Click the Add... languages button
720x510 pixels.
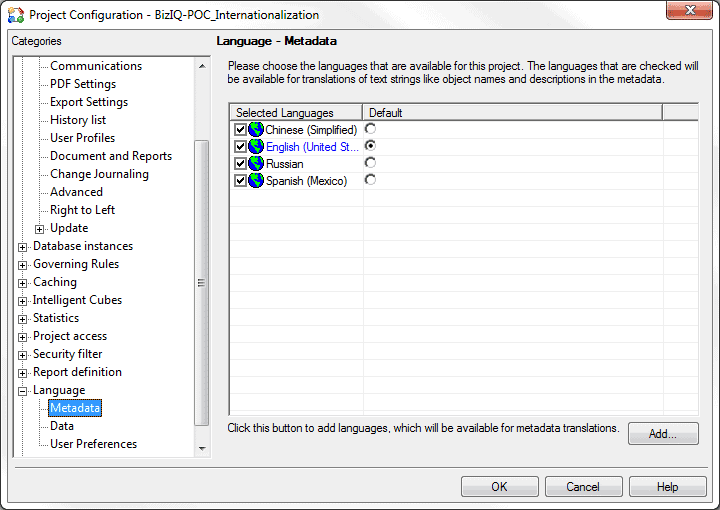click(x=663, y=433)
